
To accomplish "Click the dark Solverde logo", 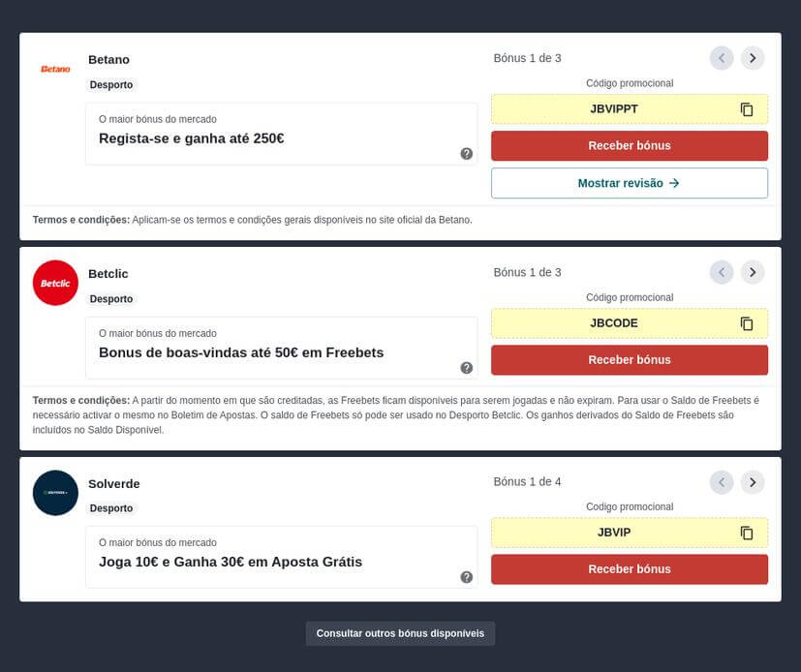I will pyautogui.click(x=55, y=493).
